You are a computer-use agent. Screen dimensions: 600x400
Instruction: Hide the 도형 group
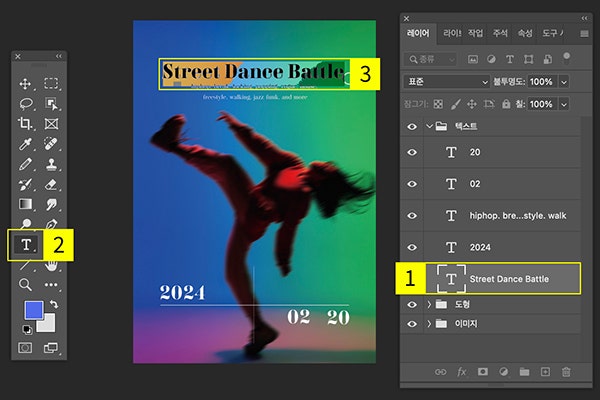(x=412, y=305)
